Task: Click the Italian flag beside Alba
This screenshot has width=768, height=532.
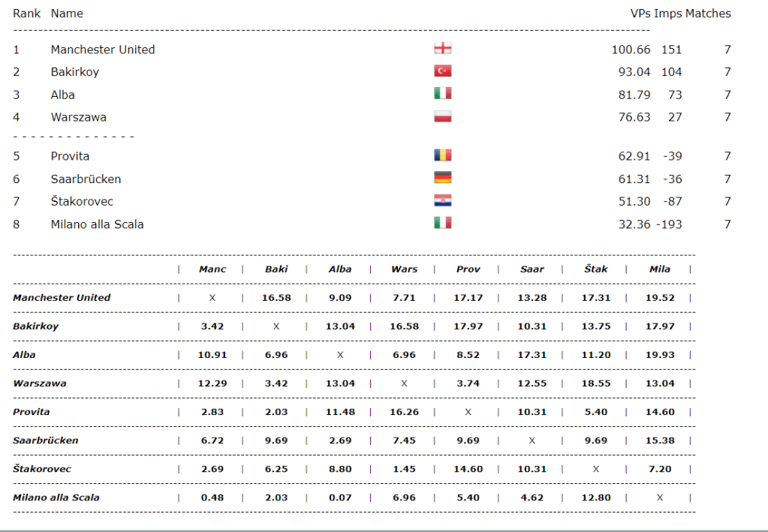Action: (x=443, y=94)
